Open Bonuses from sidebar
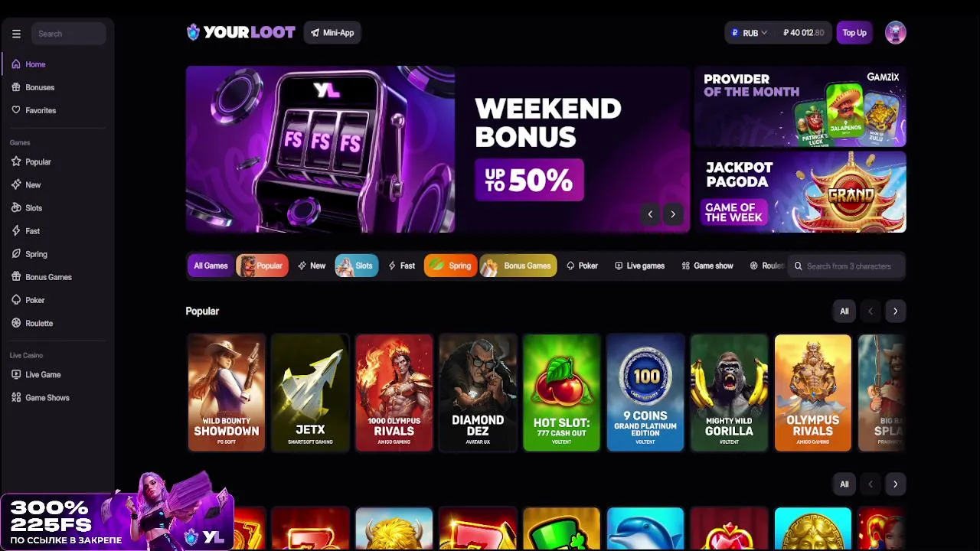The image size is (980, 551). pos(40,87)
